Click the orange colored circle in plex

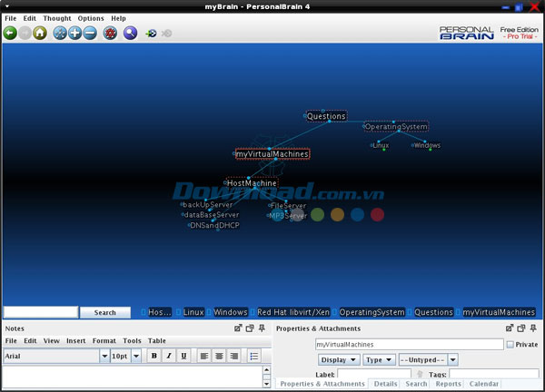point(337,215)
